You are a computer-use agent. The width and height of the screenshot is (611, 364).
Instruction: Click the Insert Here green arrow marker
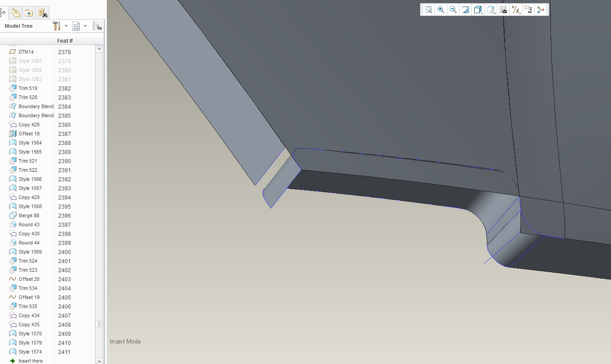tap(13, 361)
